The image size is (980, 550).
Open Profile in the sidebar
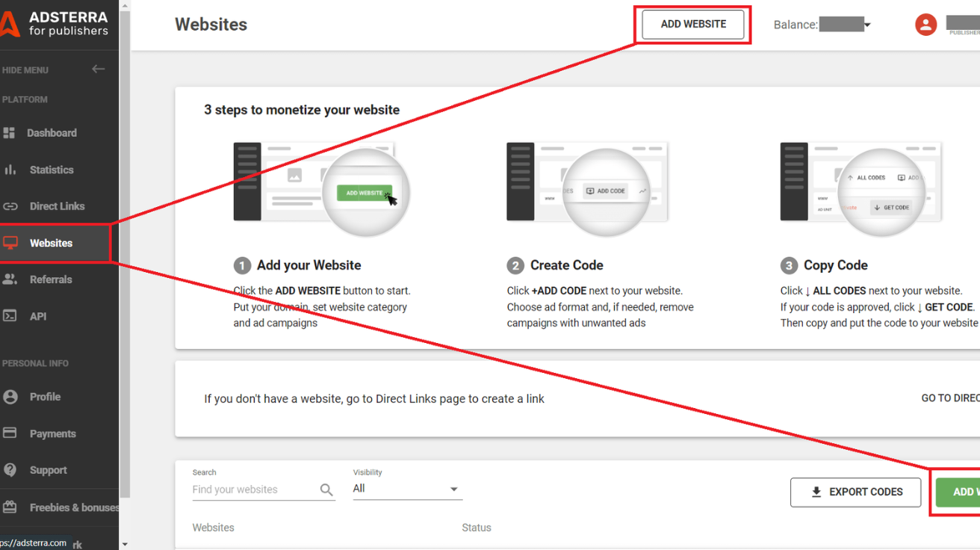pyautogui.click(x=45, y=397)
